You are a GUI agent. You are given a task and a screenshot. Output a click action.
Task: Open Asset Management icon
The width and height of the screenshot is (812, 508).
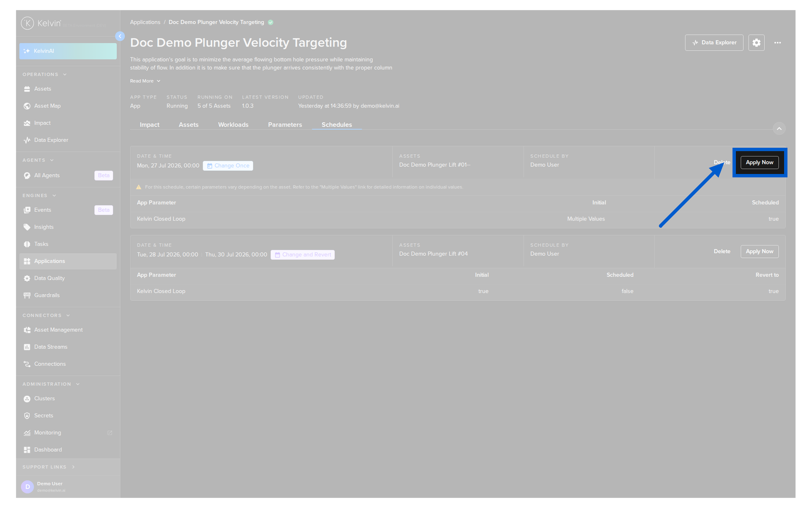(27, 330)
